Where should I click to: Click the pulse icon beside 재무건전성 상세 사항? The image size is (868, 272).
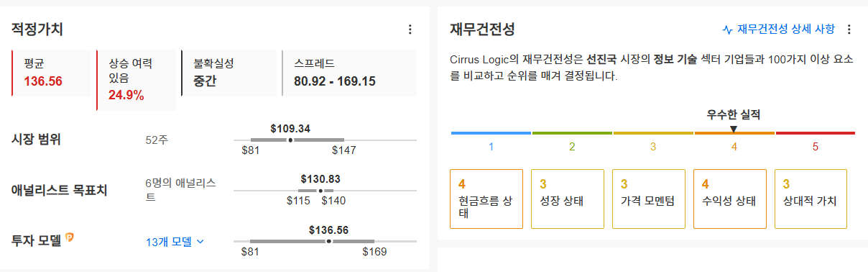[727, 30]
